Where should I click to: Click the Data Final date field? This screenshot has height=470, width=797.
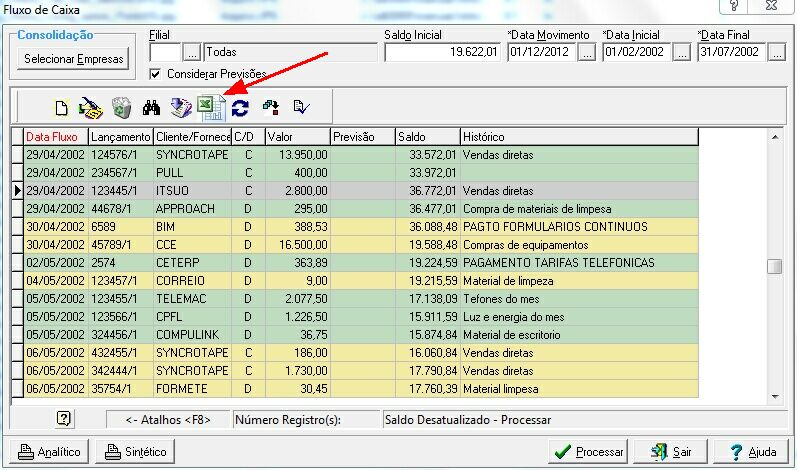732,52
